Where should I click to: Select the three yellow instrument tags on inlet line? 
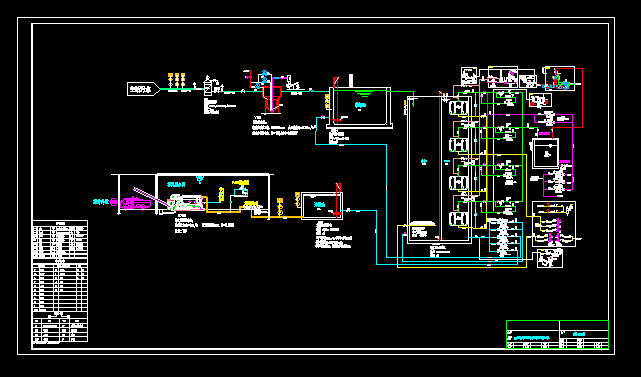177,80
